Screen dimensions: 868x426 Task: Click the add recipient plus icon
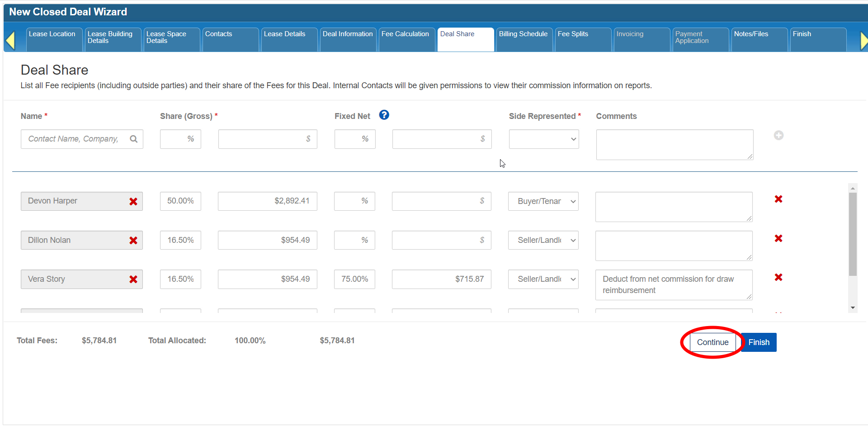point(778,135)
